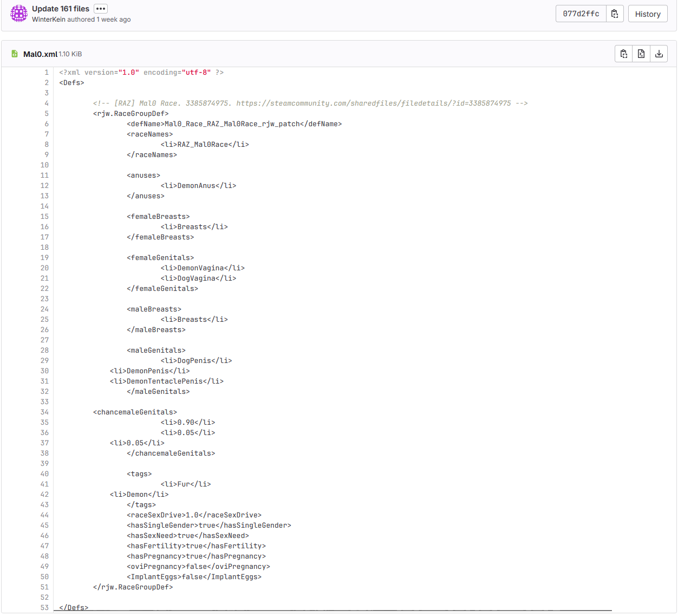This screenshot has height=616, width=684.
Task: Click the Mal0.xml file name
Action: coord(40,54)
